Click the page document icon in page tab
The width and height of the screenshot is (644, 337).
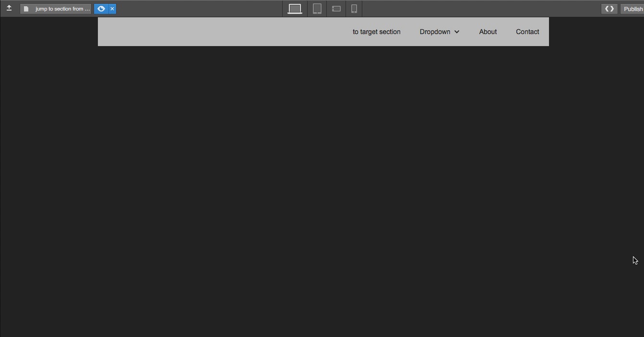coord(26,9)
